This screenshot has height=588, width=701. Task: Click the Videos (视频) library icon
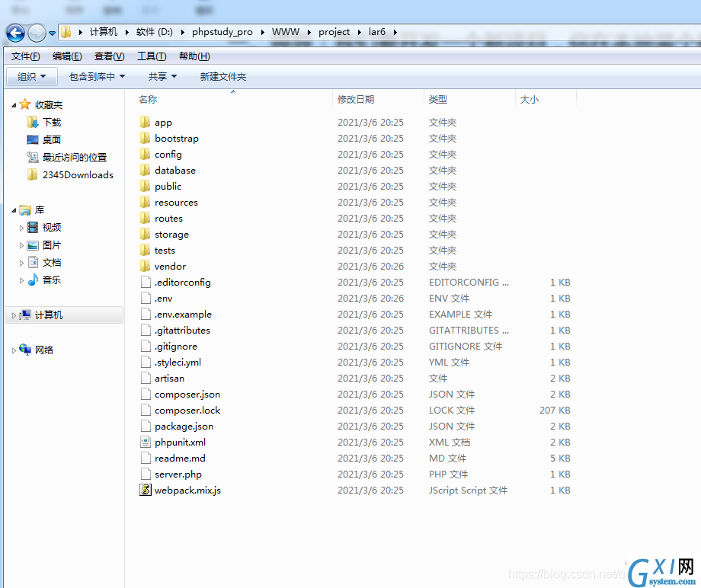[x=33, y=227]
